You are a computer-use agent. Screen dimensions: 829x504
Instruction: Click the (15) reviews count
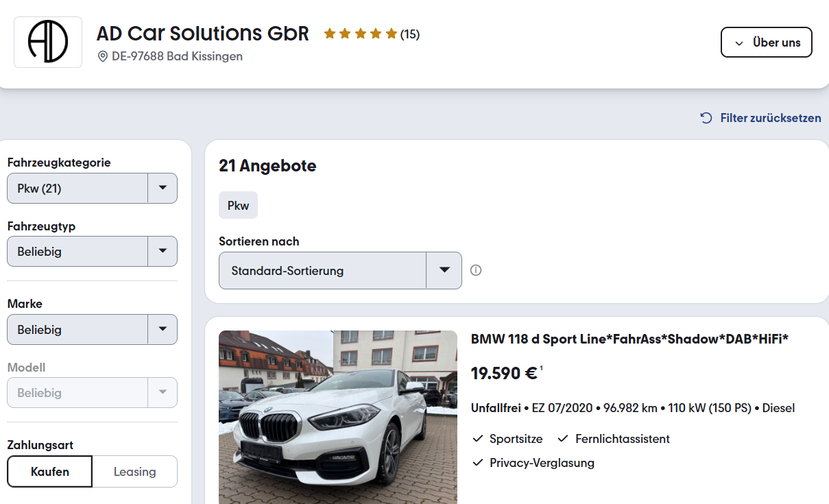[410, 34]
